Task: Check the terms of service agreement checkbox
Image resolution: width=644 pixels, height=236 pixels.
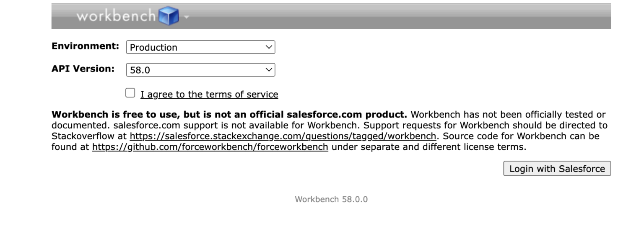Action: 130,93
